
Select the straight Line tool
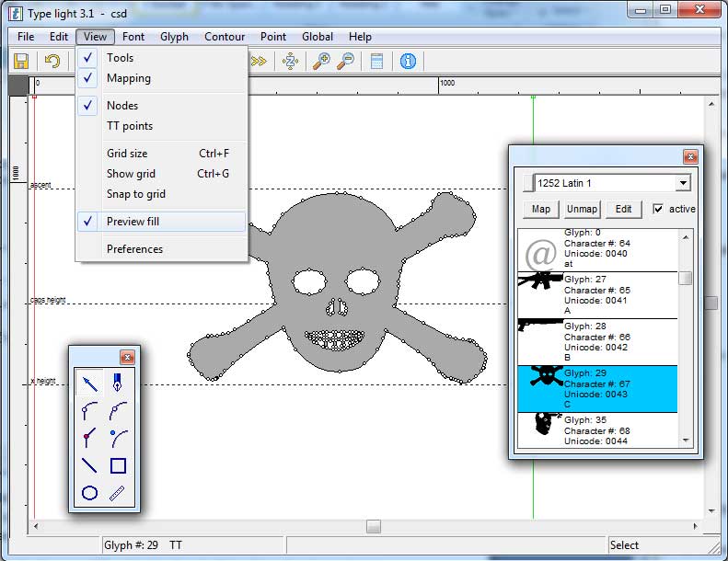(x=89, y=465)
